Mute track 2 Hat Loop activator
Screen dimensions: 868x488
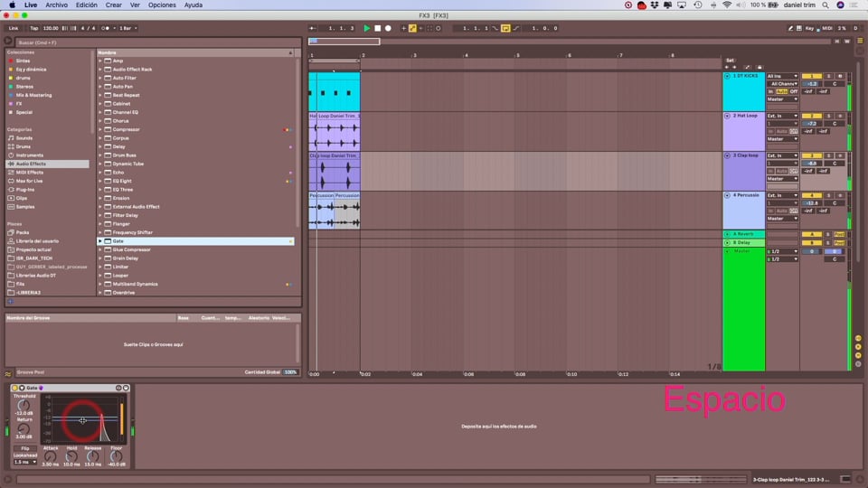click(812, 117)
